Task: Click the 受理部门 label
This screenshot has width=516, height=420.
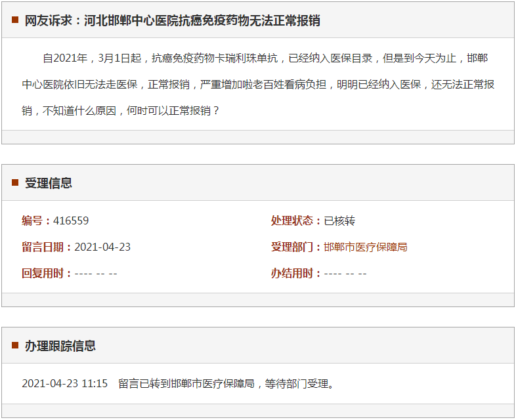Action: pos(296,247)
